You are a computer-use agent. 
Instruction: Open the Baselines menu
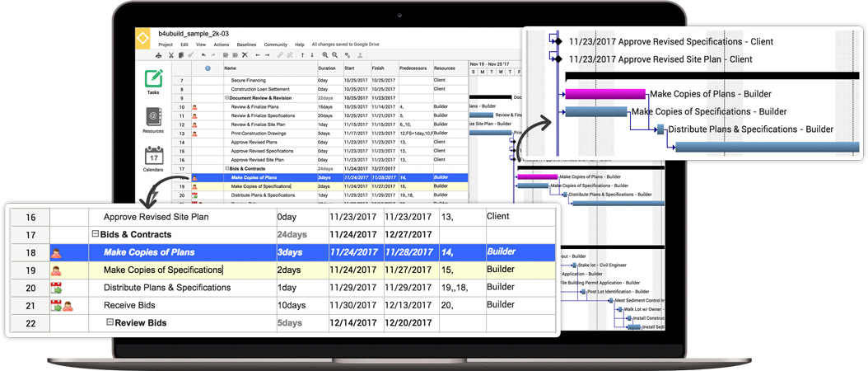[x=246, y=45]
